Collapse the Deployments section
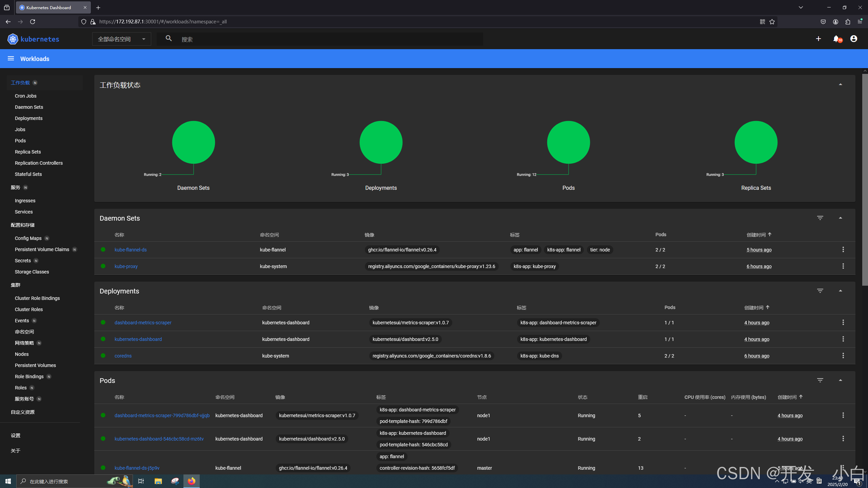The height and width of the screenshot is (488, 868). point(840,291)
